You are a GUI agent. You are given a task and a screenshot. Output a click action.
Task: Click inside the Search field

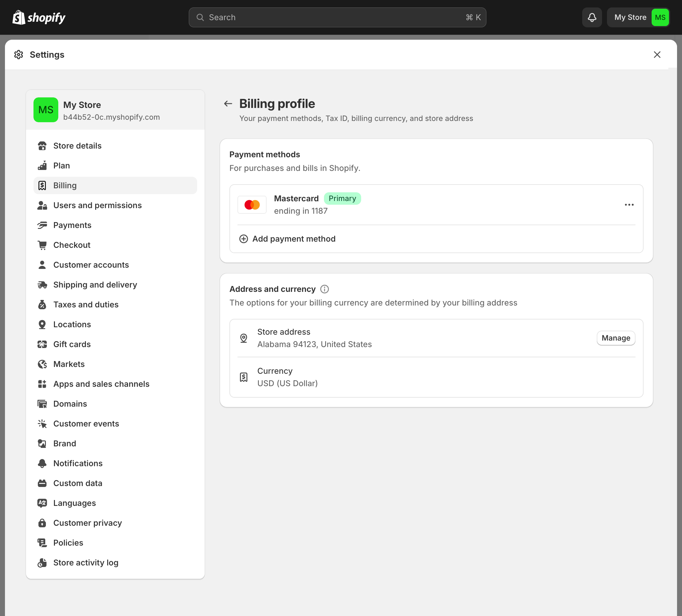pyautogui.click(x=337, y=17)
